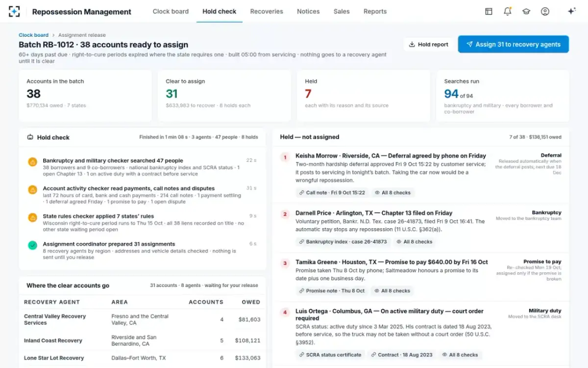Viewport: 588px width, 368px height.
Task: Click number 3 badge for Tamika Greene
Action: (x=285, y=263)
